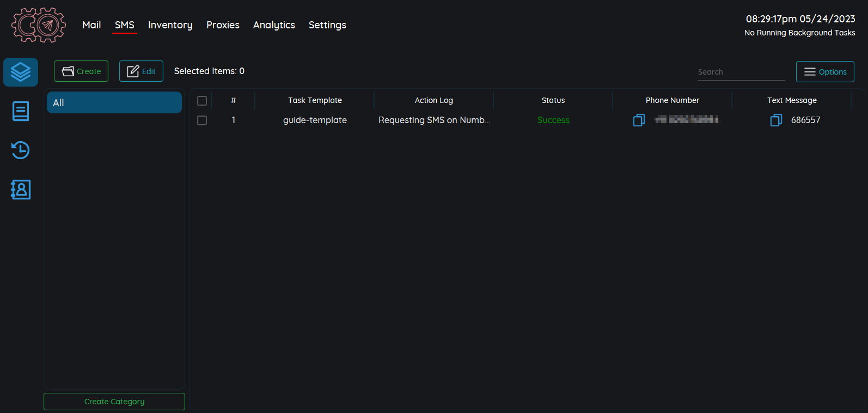This screenshot has width=868, height=413.
Task: Check the box for row 1 guide-template
Action: (x=202, y=120)
